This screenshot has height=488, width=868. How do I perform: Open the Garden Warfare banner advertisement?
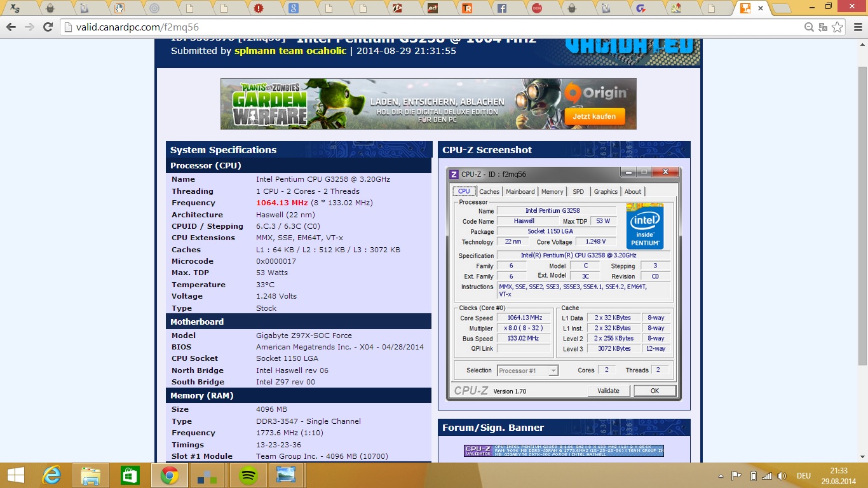(x=428, y=104)
